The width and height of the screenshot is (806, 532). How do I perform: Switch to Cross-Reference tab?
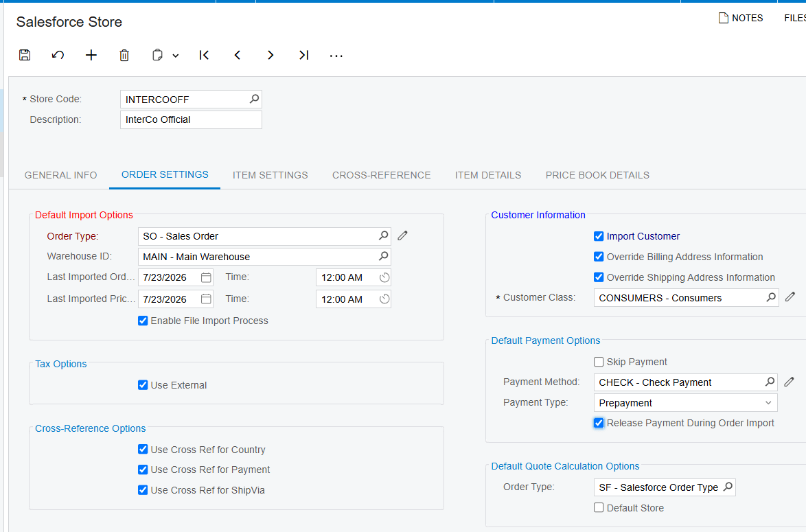pos(382,175)
